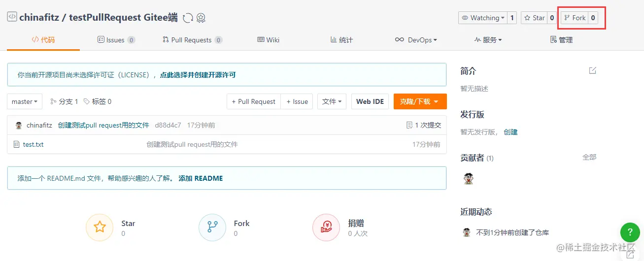Open the 克隆/下载 dropdown button
This screenshot has width=644, height=261.
click(420, 101)
